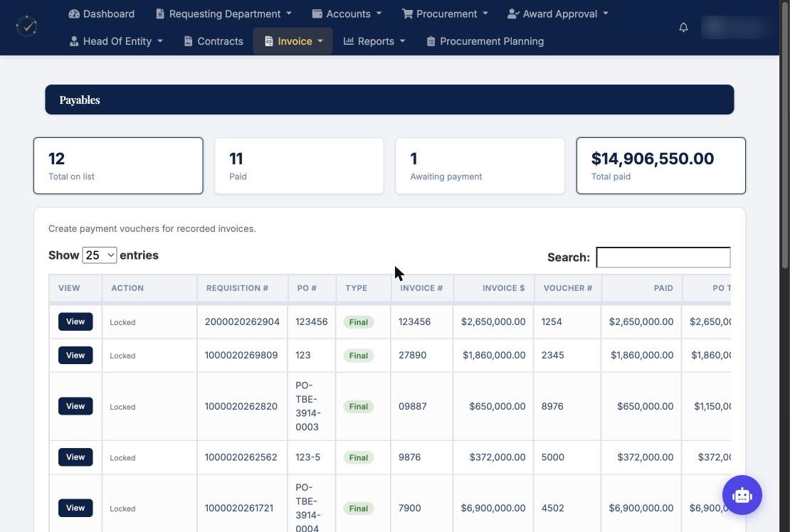Click the Total on list summary card
The height and width of the screenshot is (532, 790).
tap(118, 166)
